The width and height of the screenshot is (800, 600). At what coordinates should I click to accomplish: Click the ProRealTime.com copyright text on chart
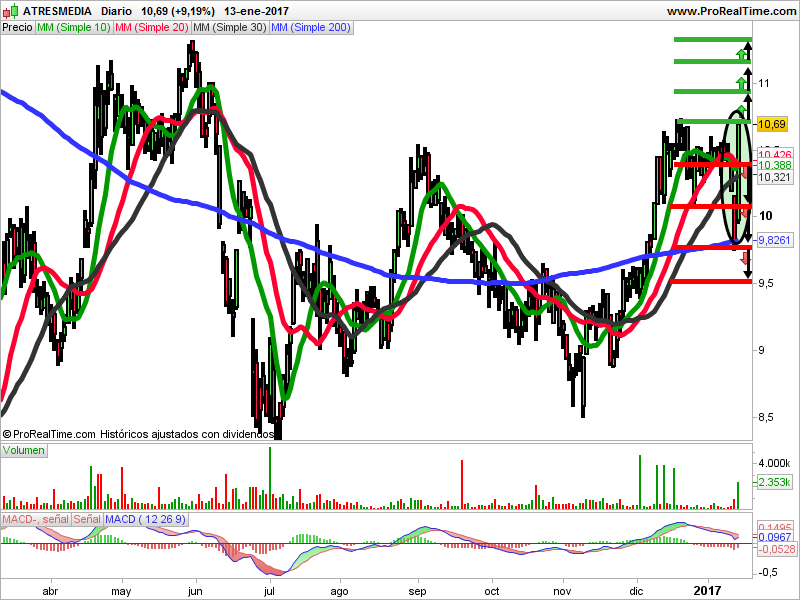49,434
